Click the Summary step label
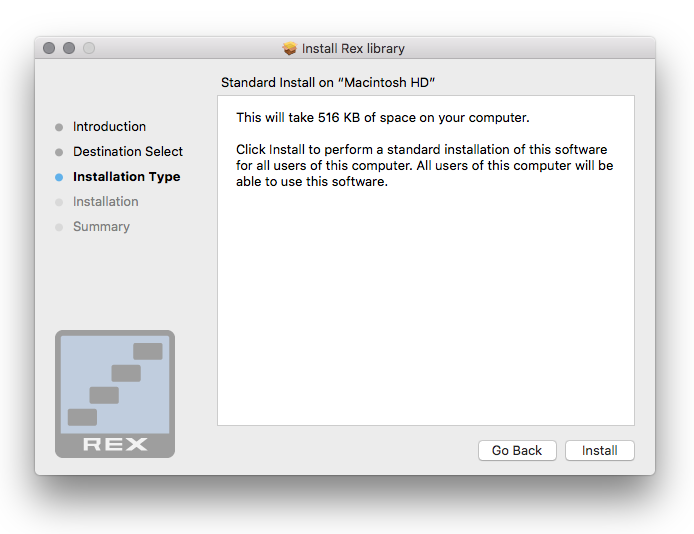694x534 pixels. pos(101,227)
